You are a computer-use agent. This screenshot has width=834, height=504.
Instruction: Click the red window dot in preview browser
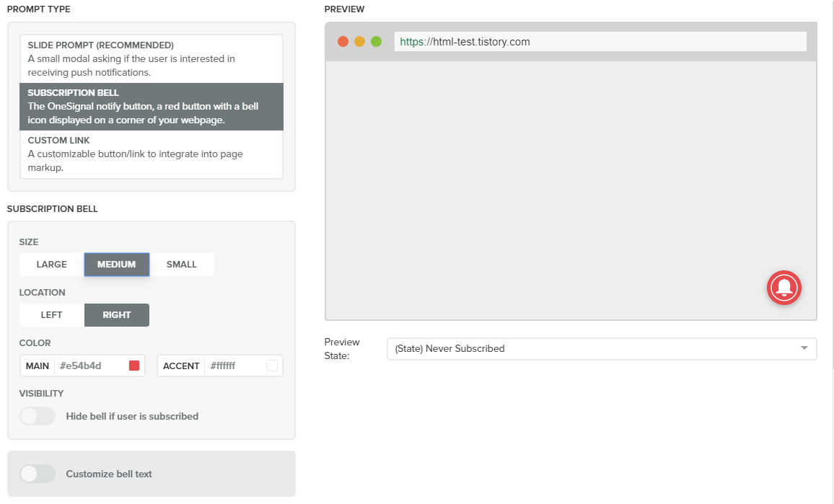[x=343, y=42]
